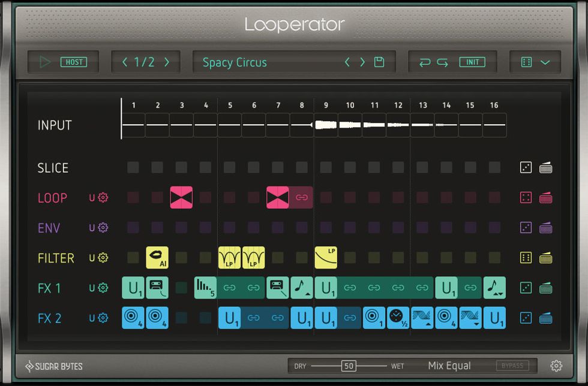Click the undo arrow icon
The width and height of the screenshot is (588, 386).
pos(425,62)
